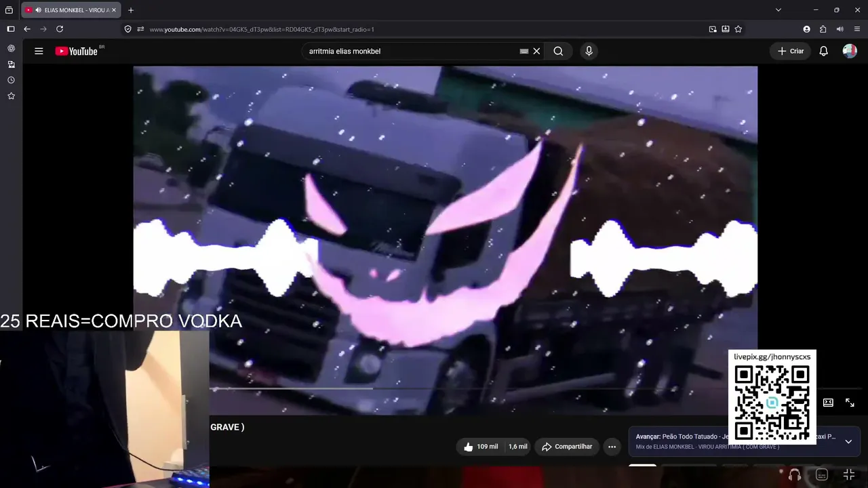Open the on-screen keyboard in search box
Image resolution: width=868 pixels, height=488 pixels.
point(524,51)
